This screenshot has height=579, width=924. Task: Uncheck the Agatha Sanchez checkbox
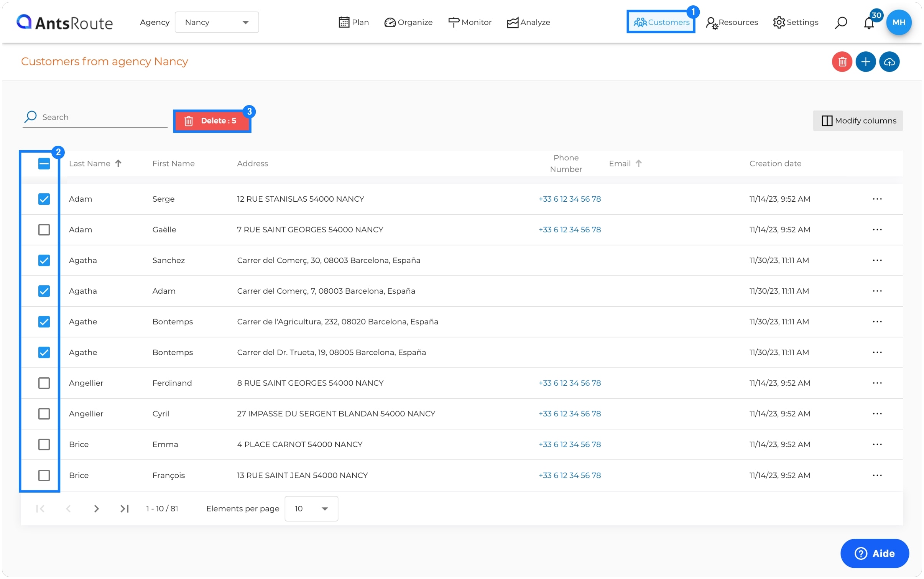(44, 260)
